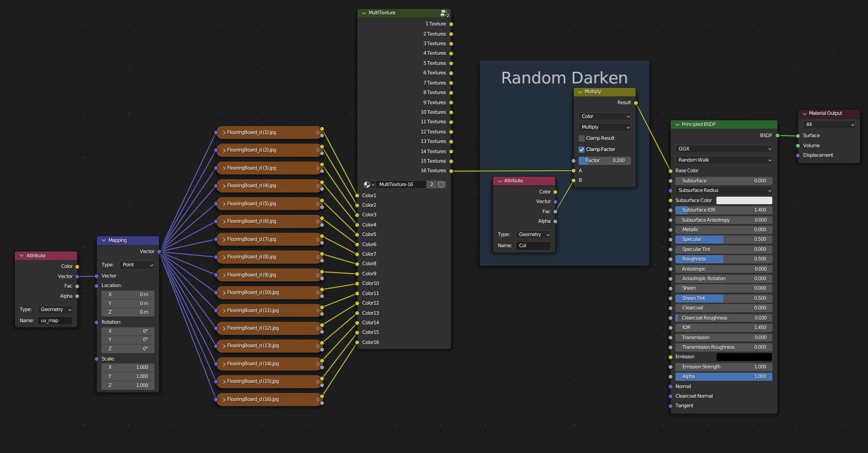
Task: Click the Transmission Roughness slider
Action: [724, 347]
